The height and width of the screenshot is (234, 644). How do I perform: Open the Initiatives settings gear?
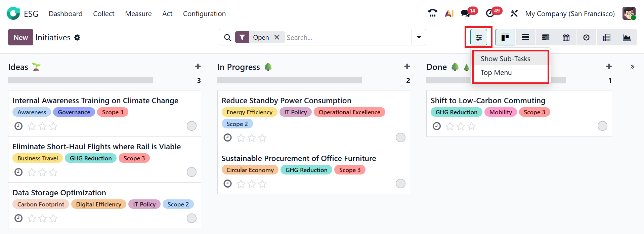77,38
